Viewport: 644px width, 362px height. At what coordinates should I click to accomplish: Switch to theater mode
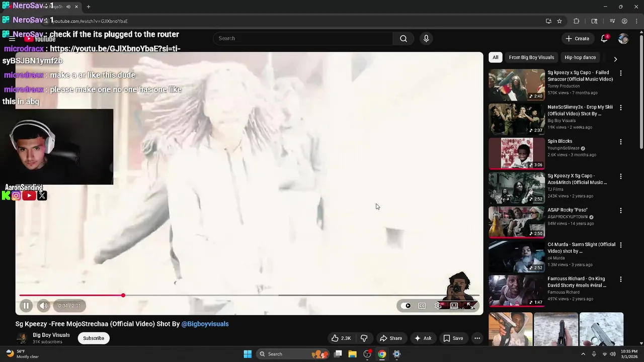point(454,306)
